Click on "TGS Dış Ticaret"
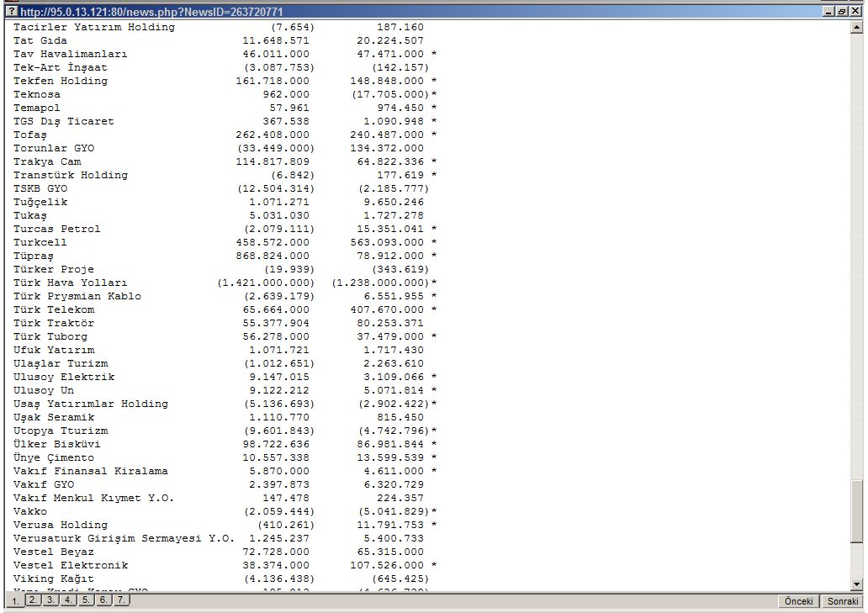 coord(64,121)
